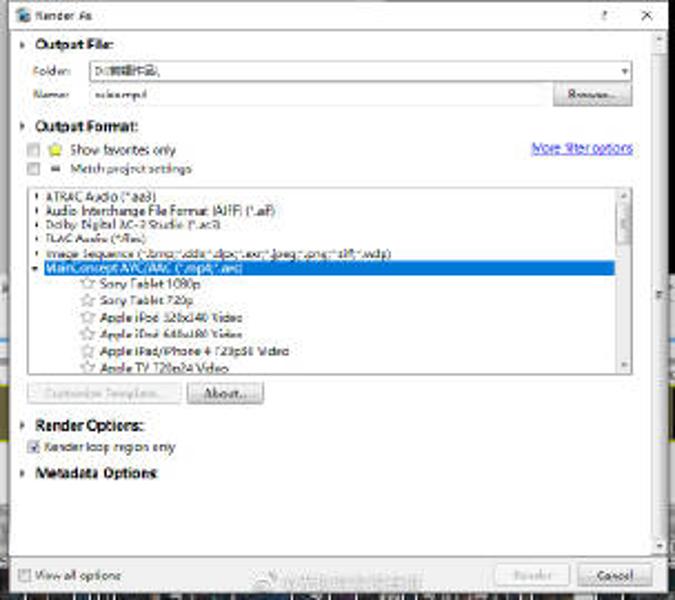
Task: Expand the Metadata Options section
Action: (x=24, y=473)
